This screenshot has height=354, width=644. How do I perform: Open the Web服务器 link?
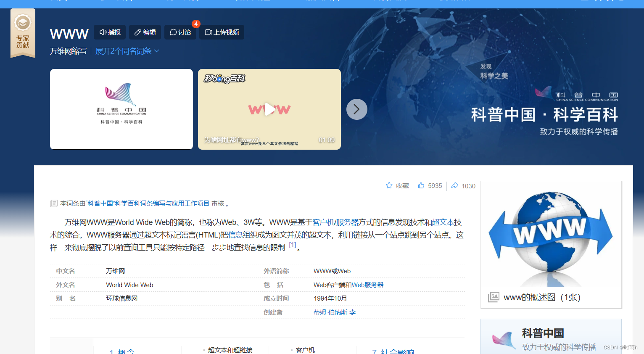pyautogui.click(x=367, y=285)
